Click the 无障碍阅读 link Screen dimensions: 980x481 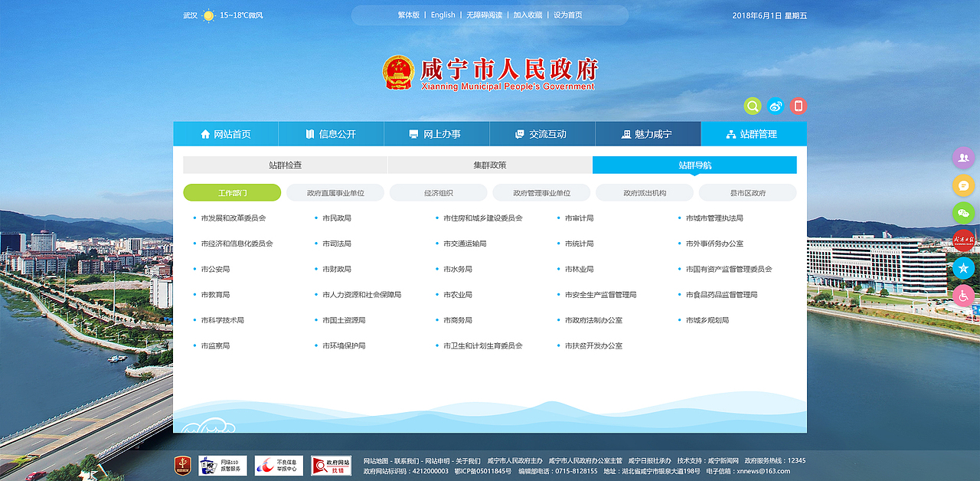pos(485,15)
